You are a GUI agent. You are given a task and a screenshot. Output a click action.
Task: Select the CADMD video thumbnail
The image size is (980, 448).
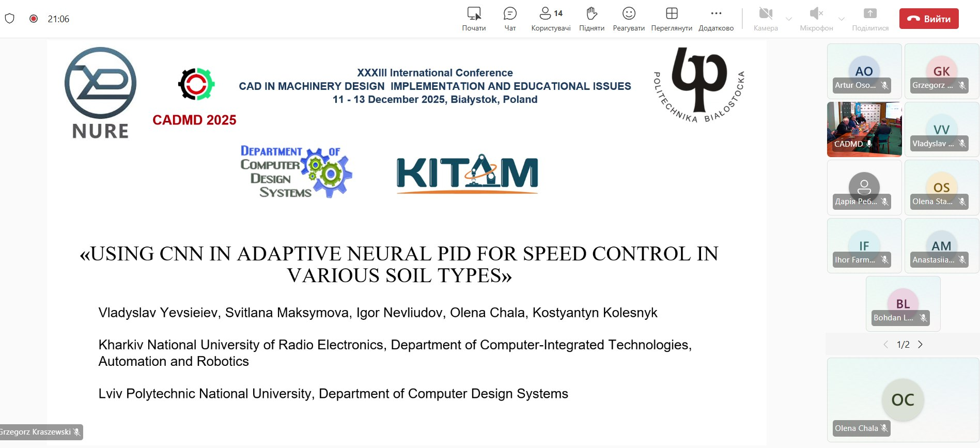click(x=864, y=129)
